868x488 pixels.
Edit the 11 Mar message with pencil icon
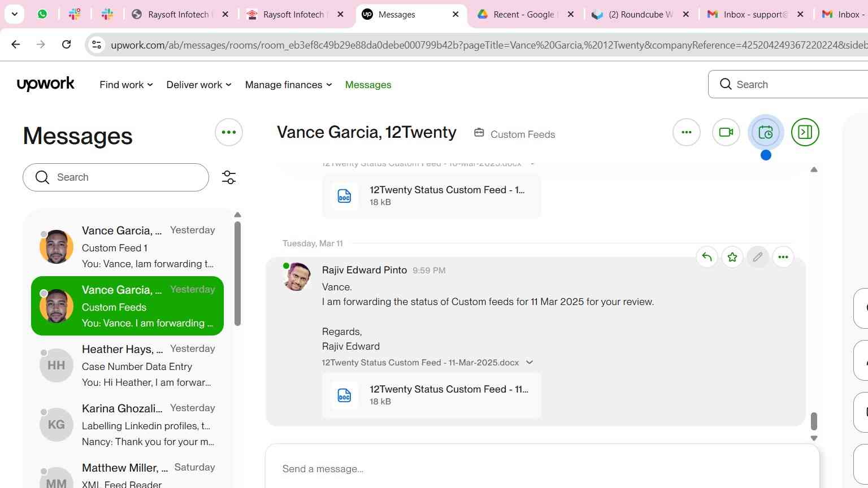pos(758,257)
